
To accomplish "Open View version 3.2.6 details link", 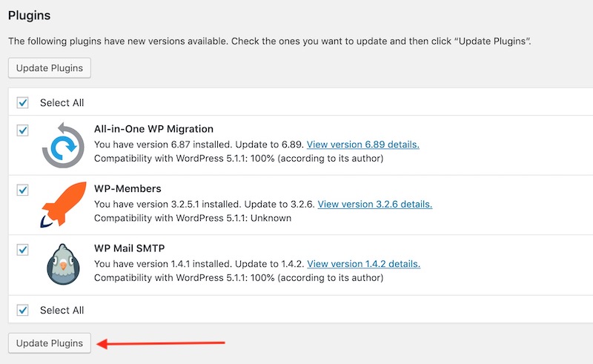I will click(x=375, y=205).
